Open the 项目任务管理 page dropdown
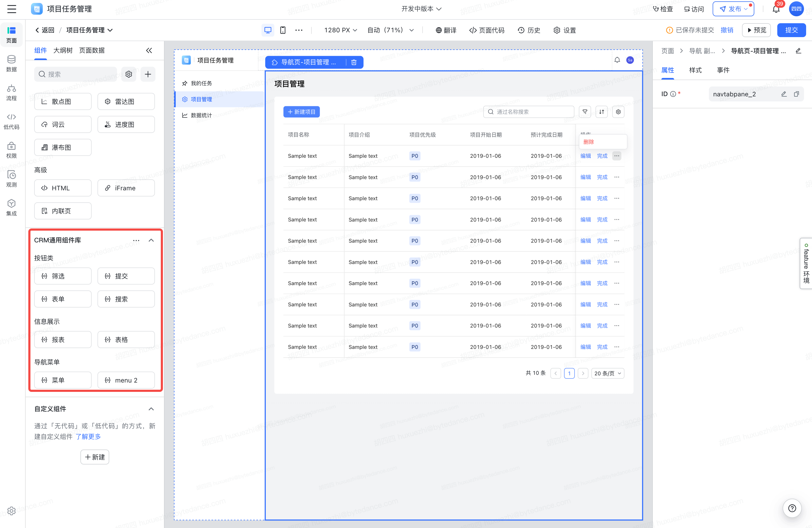Viewport: 812px width, 528px height. click(x=89, y=30)
